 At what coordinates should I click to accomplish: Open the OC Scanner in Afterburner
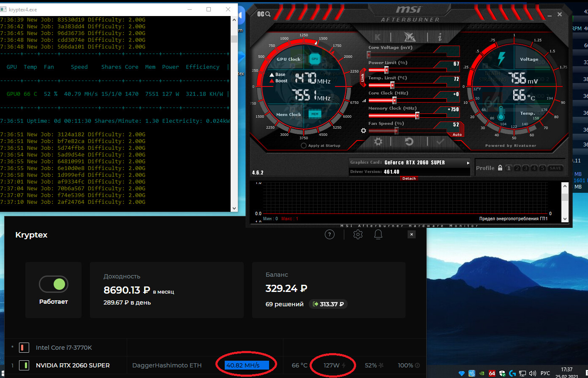pyautogui.click(x=264, y=14)
